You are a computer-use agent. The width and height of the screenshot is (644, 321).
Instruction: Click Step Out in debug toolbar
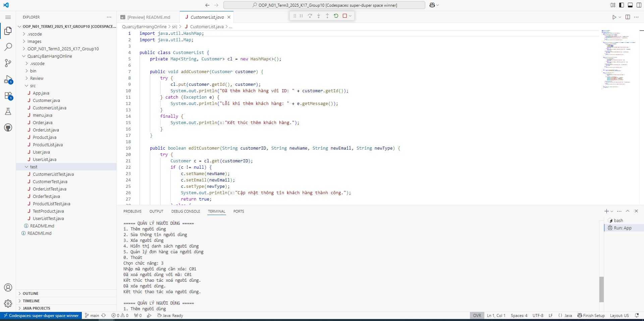[327, 16]
